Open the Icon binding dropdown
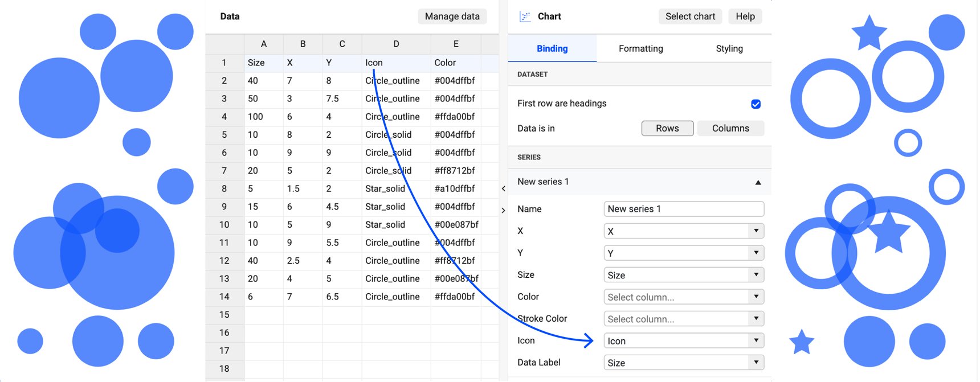Viewport: 980px width, 382px height. (x=684, y=340)
